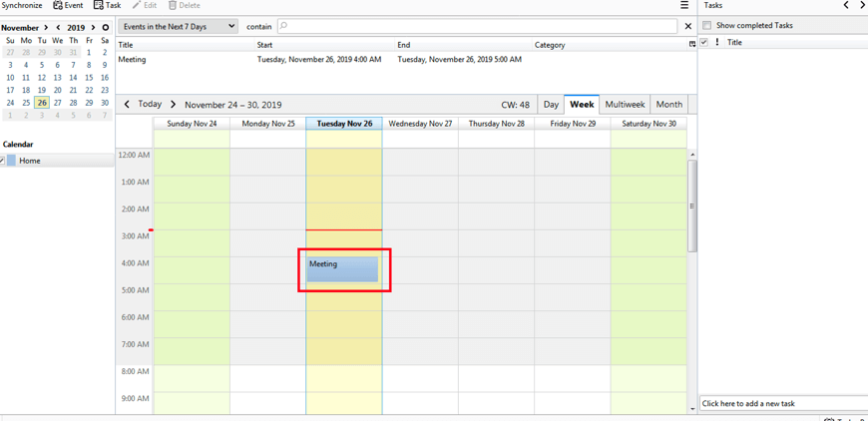Click the Home calendar color swatch
The image size is (868, 421).
[x=12, y=161]
